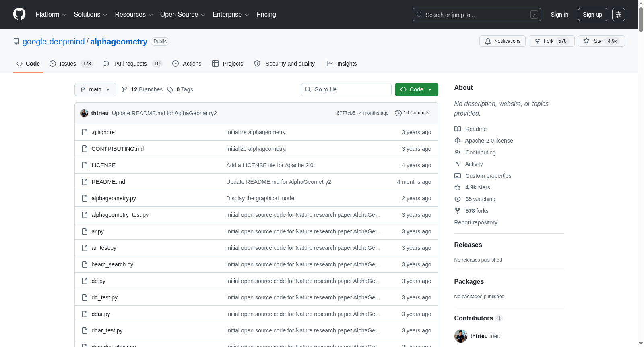The height and width of the screenshot is (347, 644).
Task: Click the book icon next to Readme
Action: pos(458,129)
